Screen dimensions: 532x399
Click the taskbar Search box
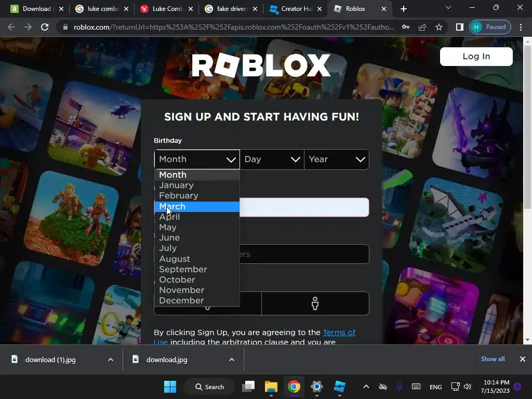click(210, 387)
